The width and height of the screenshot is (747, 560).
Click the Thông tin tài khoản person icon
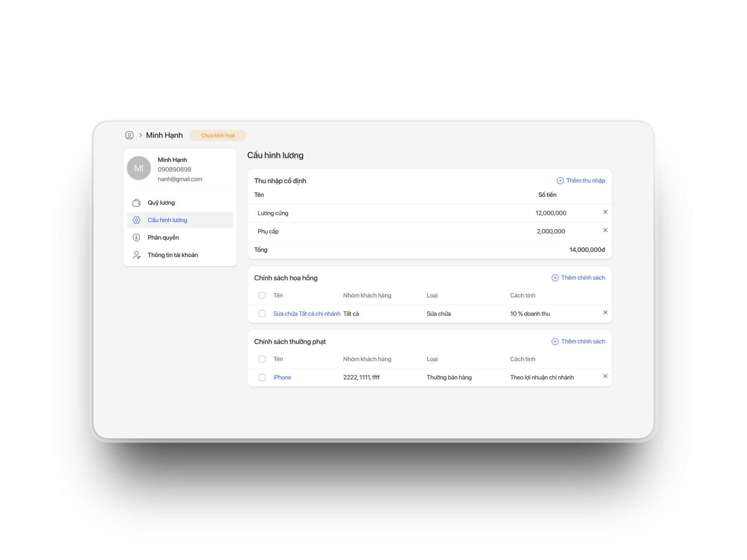136,255
